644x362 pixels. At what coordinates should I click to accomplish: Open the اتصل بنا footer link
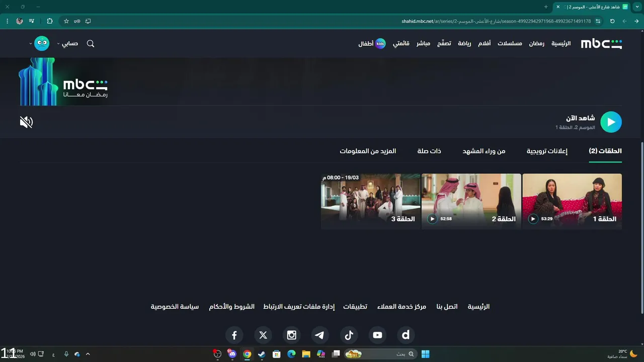pyautogui.click(x=447, y=307)
